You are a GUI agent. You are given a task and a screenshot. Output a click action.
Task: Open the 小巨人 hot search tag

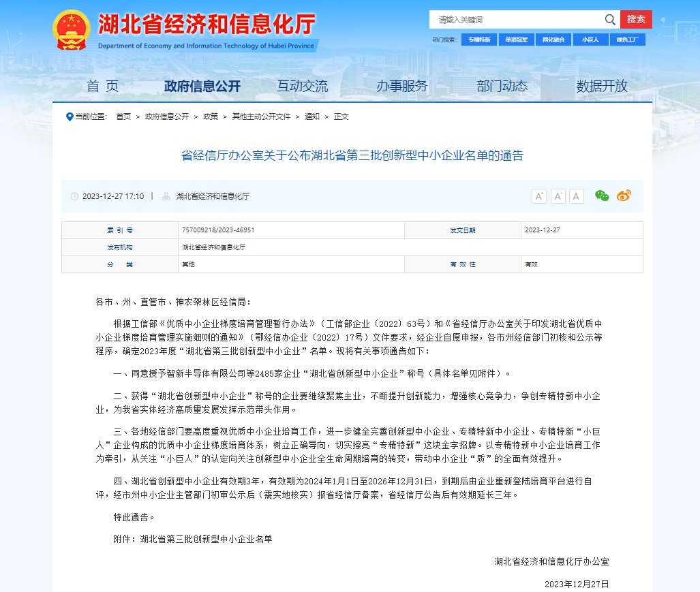[x=590, y=40]
